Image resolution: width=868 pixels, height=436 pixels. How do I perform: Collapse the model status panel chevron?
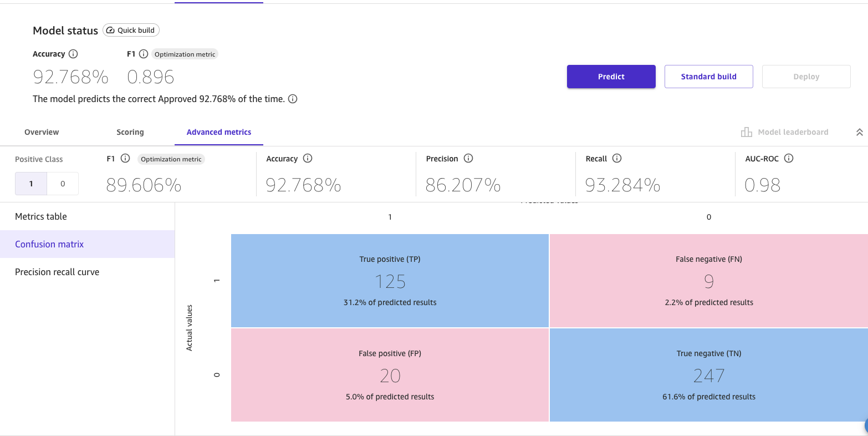pos(859,133)
